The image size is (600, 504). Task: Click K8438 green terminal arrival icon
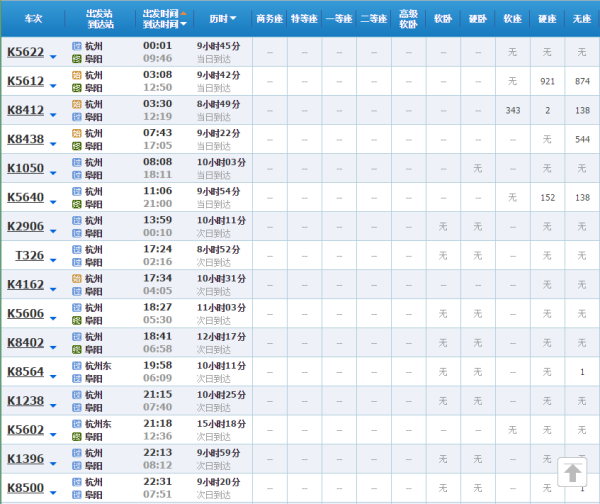[x=77, y=146]
